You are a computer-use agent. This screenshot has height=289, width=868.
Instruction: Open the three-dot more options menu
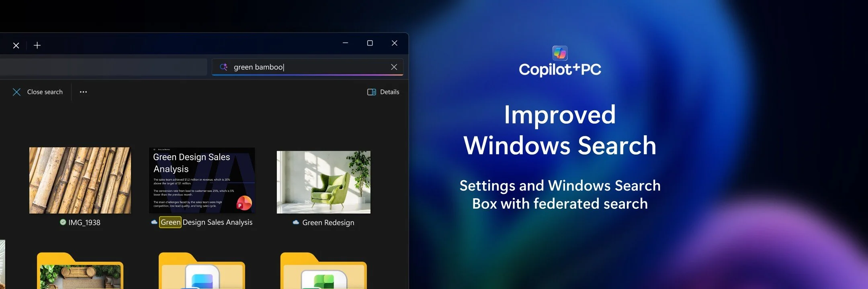(x=83, y=92)
